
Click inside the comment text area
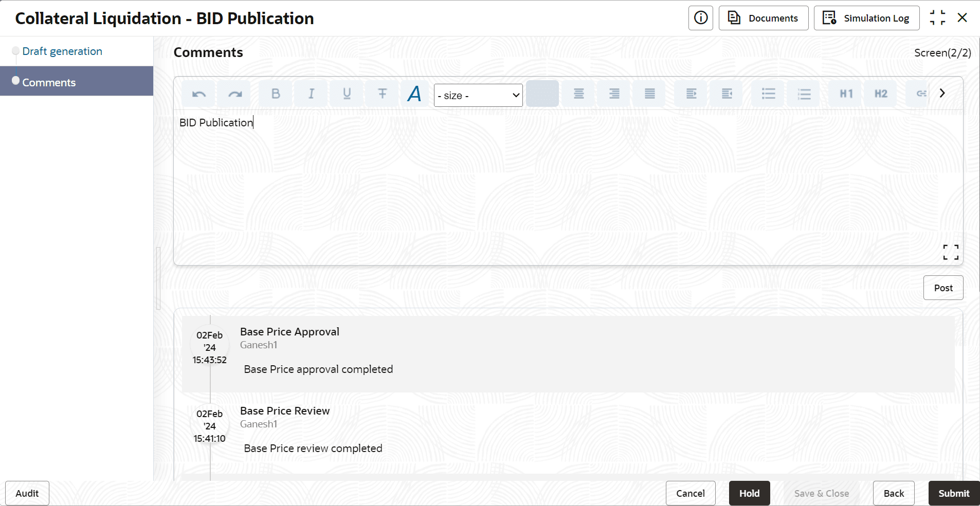click(x=568, y=188)
